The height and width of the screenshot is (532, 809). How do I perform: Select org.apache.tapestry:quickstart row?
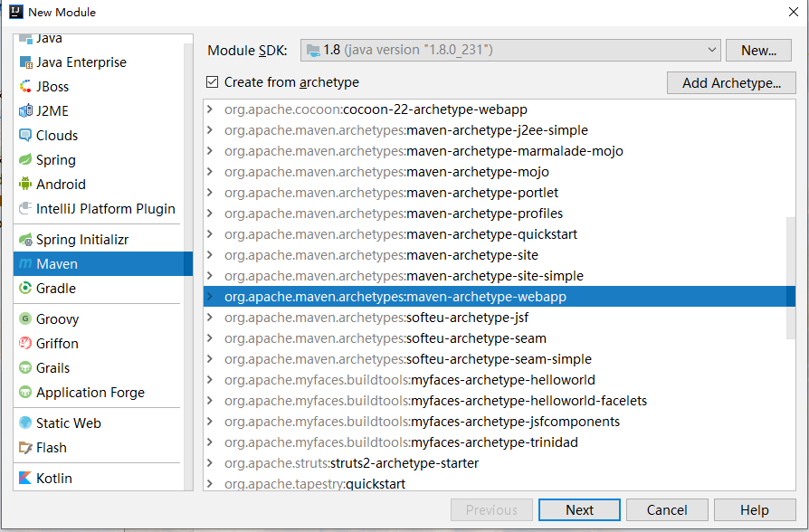tap(499, 483)
